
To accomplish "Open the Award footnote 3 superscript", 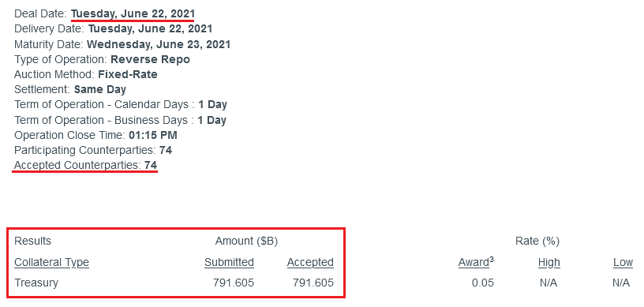I will pos(492,260).
